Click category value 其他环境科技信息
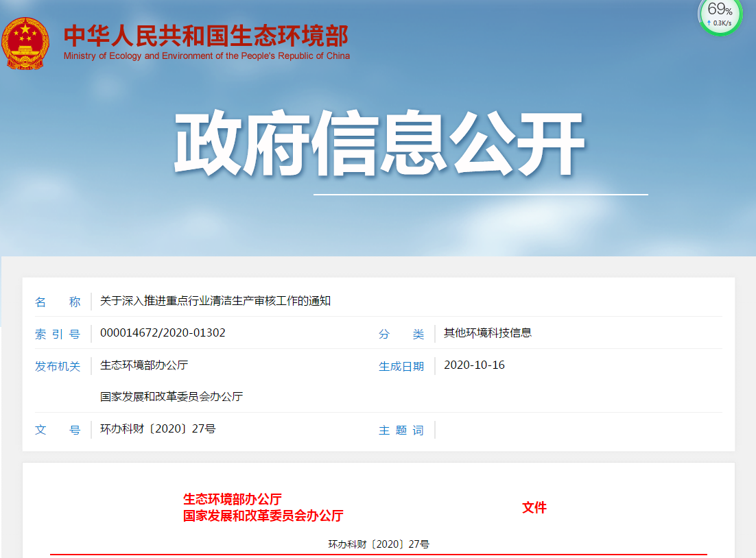This screenshot has height=558, width=756. tap(488, 333)
